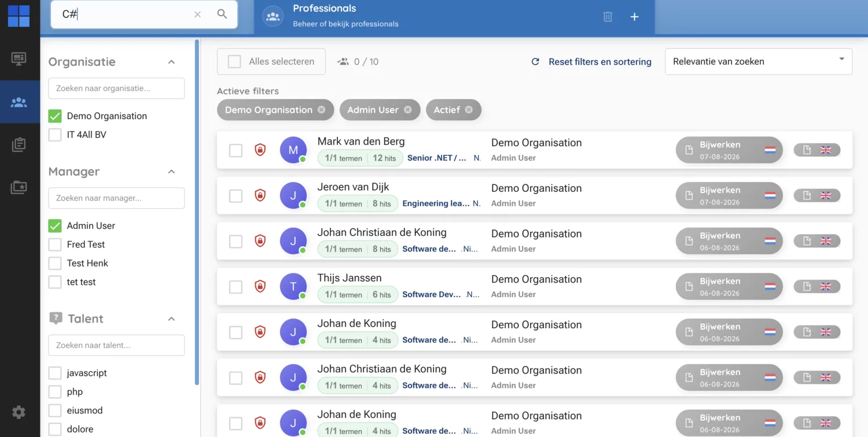Viewport: 868px width, 437px height.
Task: Check the Test Henk manager checkbox
Action: [55, 263]
